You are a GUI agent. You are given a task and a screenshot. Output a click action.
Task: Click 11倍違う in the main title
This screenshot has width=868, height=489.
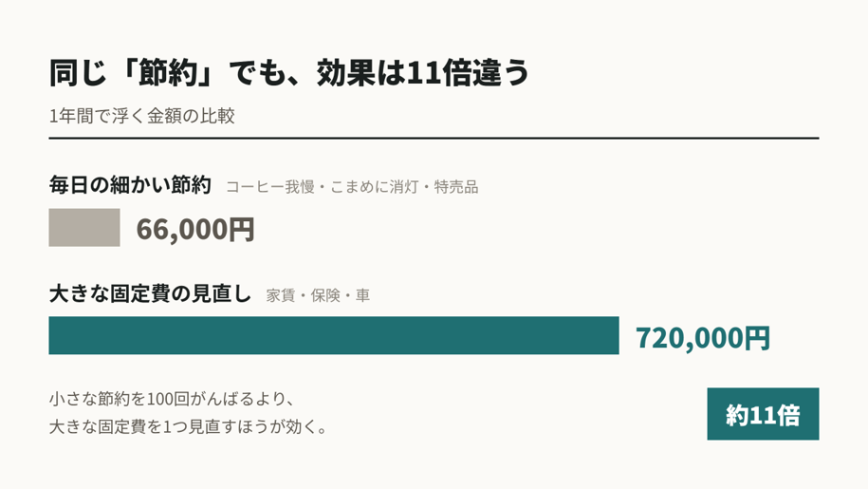(x=468, y=73)
